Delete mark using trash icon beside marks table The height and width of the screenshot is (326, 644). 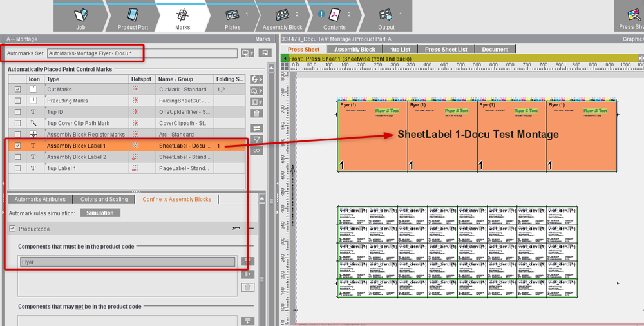pyautogui.click(x=256, y=113)
